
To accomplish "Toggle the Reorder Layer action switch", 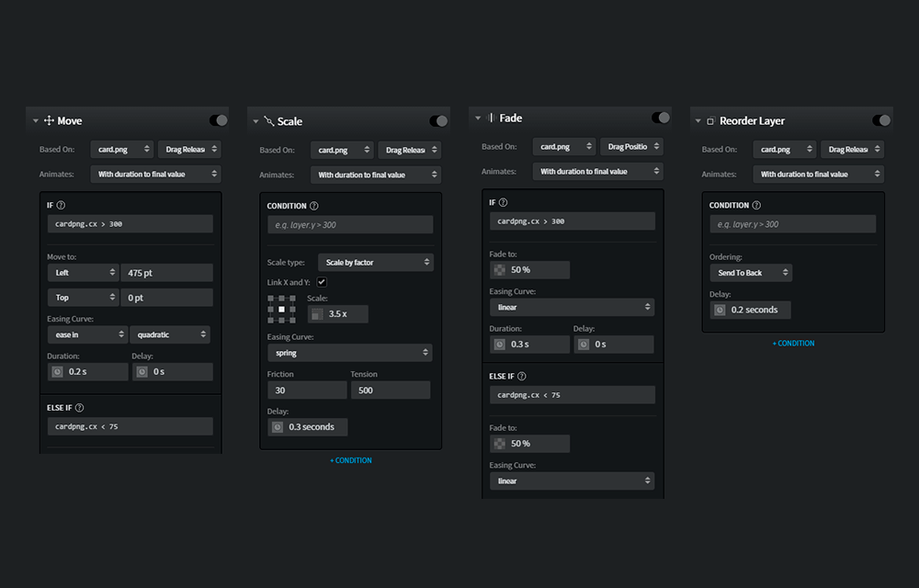I will click(881, 120).
